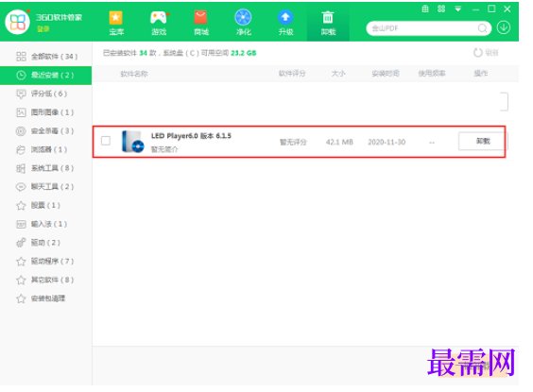Click the 登录 login link
The image size is (533, 392).
43,29
